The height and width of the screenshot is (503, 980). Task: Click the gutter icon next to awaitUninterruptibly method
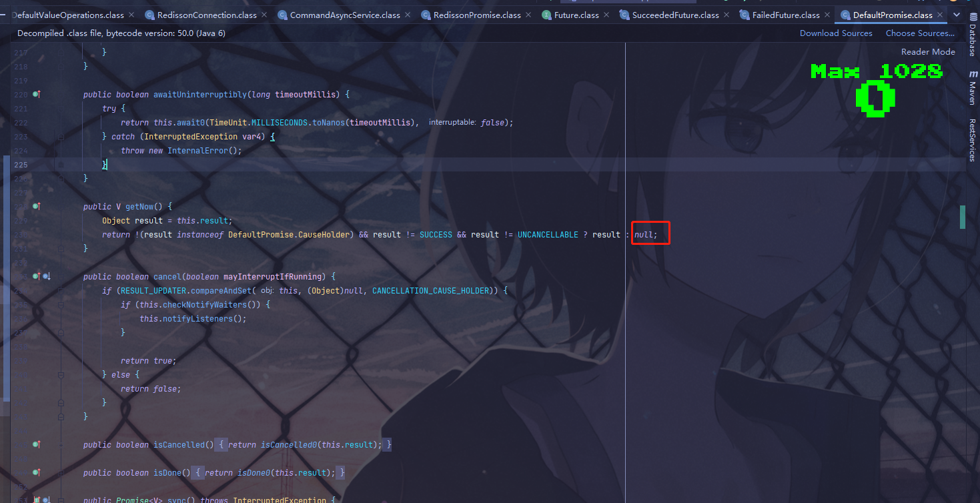(37, 94)
